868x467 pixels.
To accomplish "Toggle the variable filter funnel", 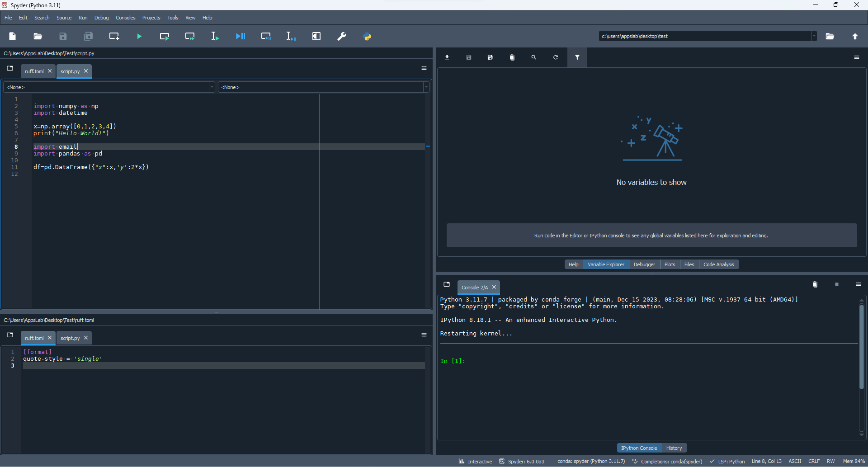I will [x=577, y=57].
